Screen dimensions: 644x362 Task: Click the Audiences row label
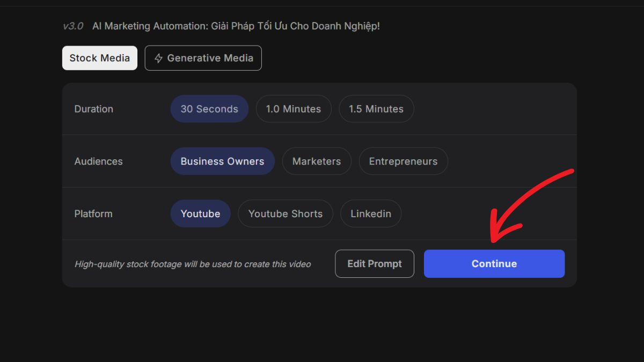tap(99, 161)
